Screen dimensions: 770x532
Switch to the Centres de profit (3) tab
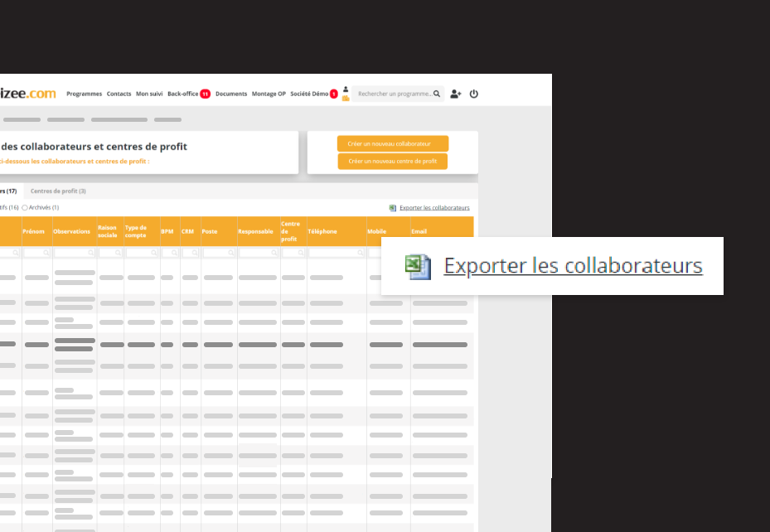[58, 191]
